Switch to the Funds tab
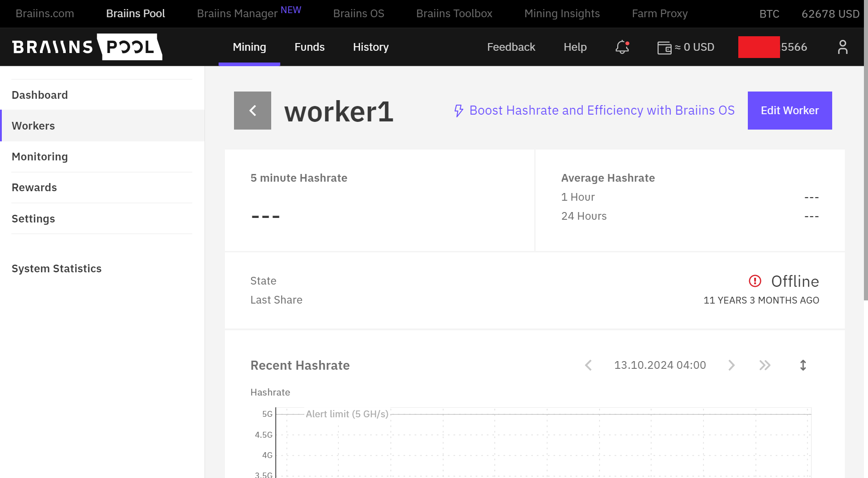Image resolution: width=868 pixels, height=478 pixels. [309, 47]
